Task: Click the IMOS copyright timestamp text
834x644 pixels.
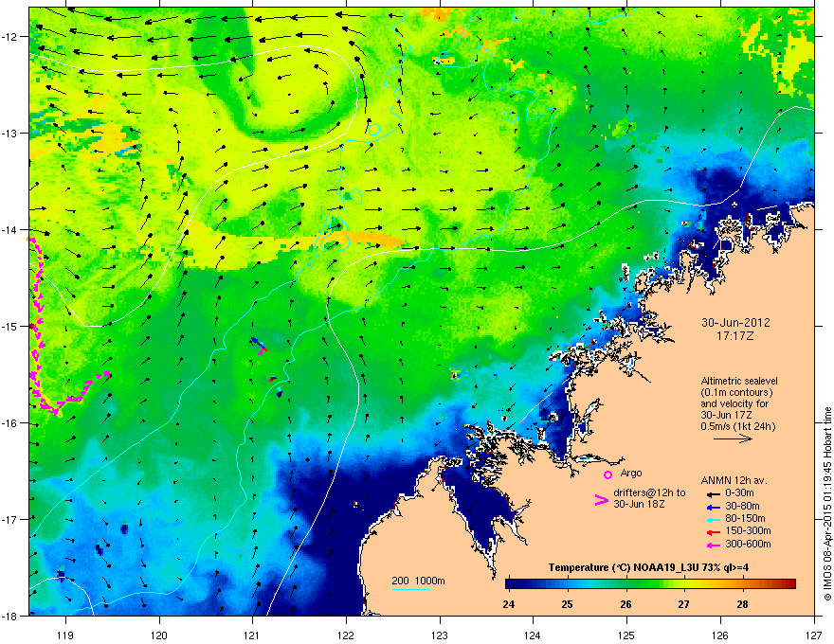Action: point(827,504)
